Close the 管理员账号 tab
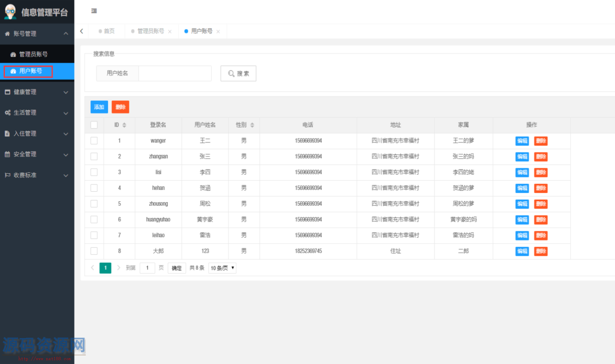The image size is (615, 364). [x=170, y=32]
